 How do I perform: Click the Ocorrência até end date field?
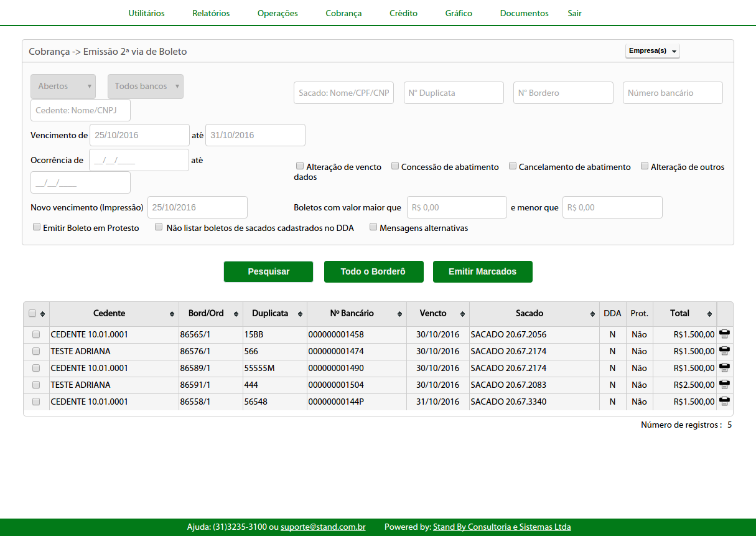point(80,182)
